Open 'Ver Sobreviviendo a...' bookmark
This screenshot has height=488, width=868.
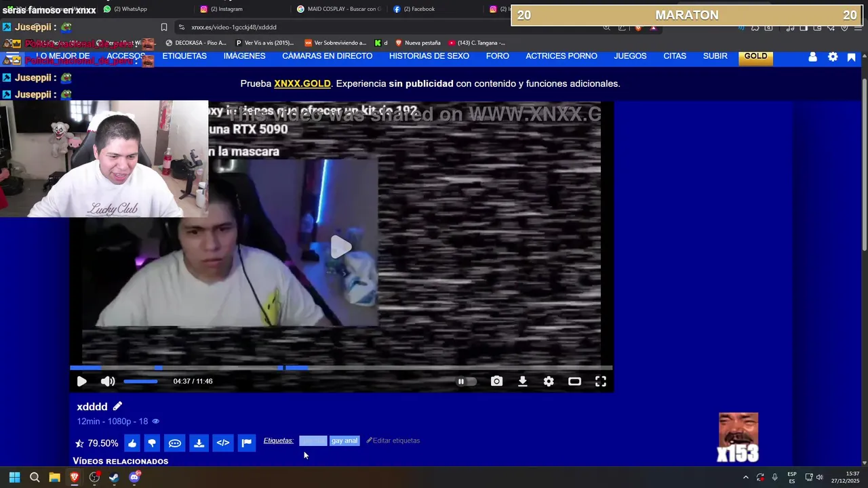point(336,43)
